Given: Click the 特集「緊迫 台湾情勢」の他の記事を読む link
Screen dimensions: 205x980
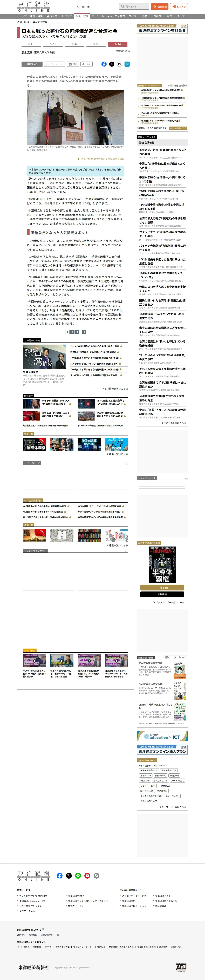Looking at the screenshot, I should pyautogui.click(x=101, y=159).
